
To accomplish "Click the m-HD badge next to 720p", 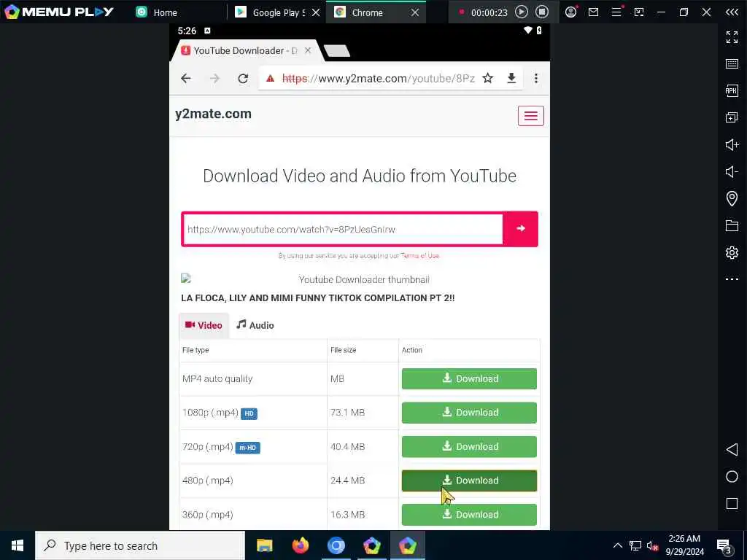I will tap(247, 448).
